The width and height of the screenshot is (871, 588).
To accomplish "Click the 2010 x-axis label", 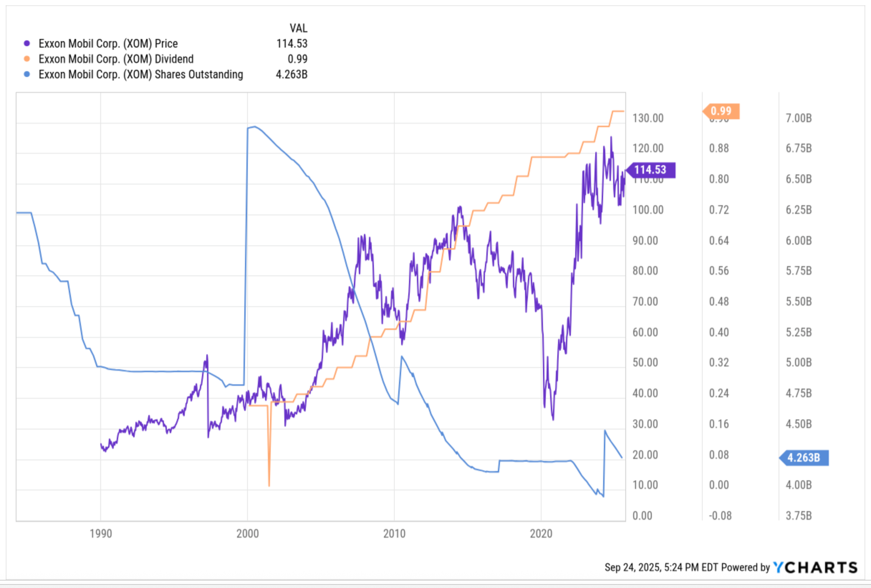I will coord(394,534).
